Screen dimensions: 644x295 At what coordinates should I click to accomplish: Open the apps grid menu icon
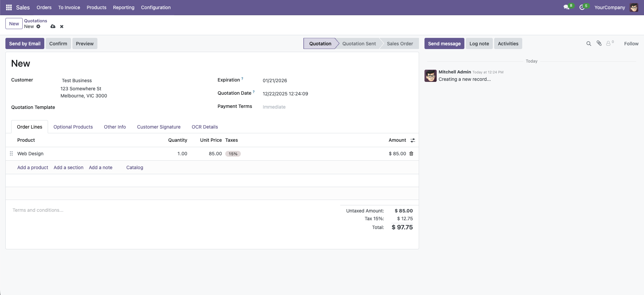(9, 7)
